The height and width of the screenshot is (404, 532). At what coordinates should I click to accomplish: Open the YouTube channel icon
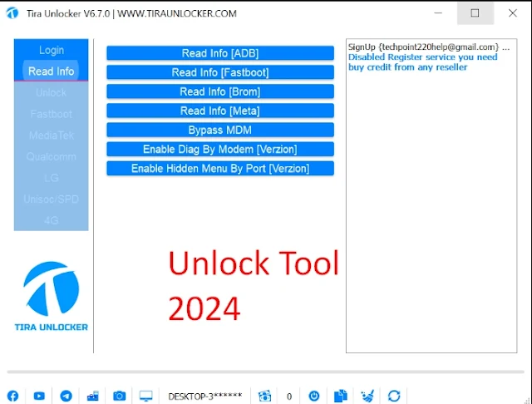point(39,396)
